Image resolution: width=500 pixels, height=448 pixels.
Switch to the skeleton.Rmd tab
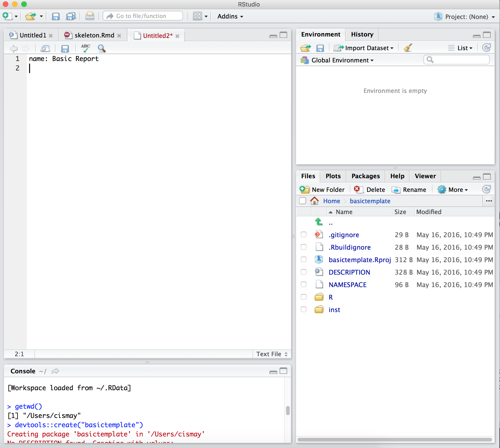click(94, 35)
